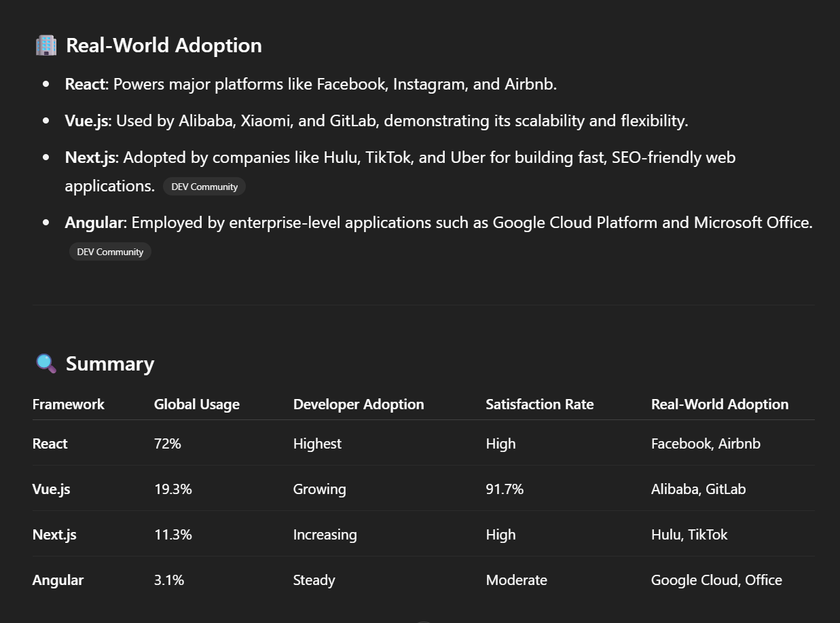840x623 pixels.
Task: Click the 'Angular' cell in the table
Action: click(58, 580)
